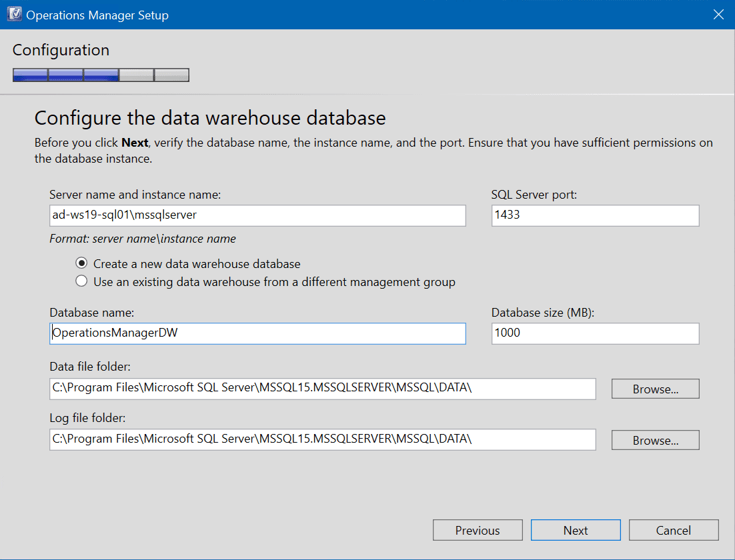Click the Format server name instance hint text

pos(142,238)
